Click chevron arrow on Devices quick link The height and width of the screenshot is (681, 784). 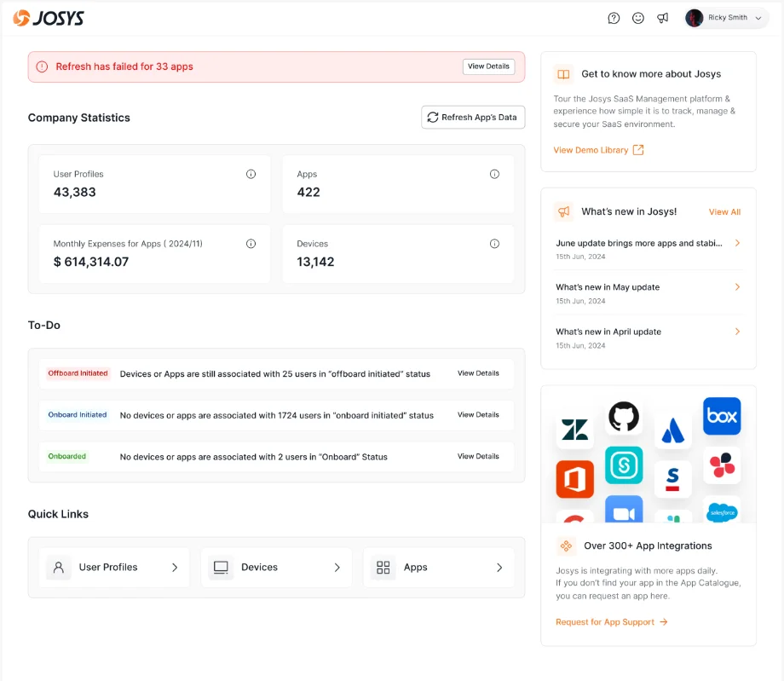[x=337, y=568]
